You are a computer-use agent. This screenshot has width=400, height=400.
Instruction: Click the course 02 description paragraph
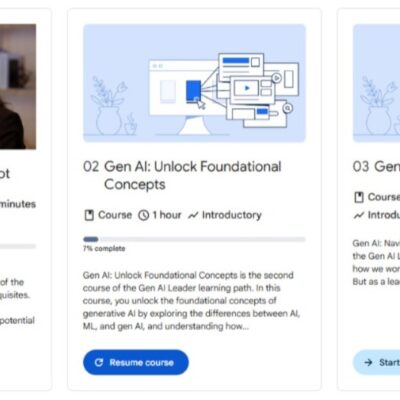[x=192, y=301]
